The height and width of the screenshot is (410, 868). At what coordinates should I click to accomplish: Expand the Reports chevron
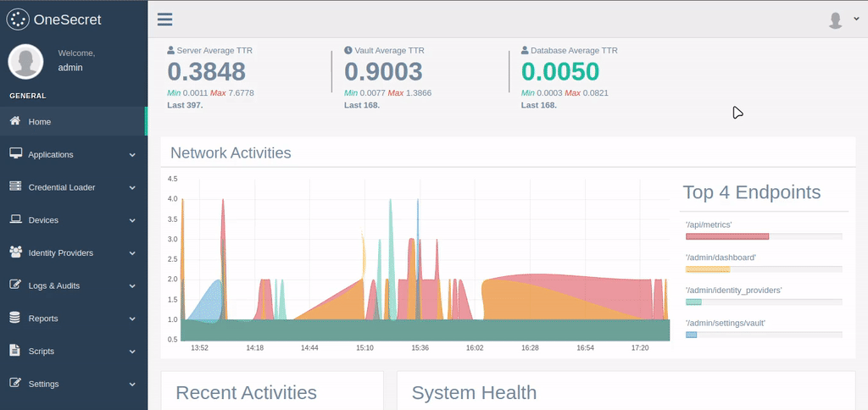point(132,319)
